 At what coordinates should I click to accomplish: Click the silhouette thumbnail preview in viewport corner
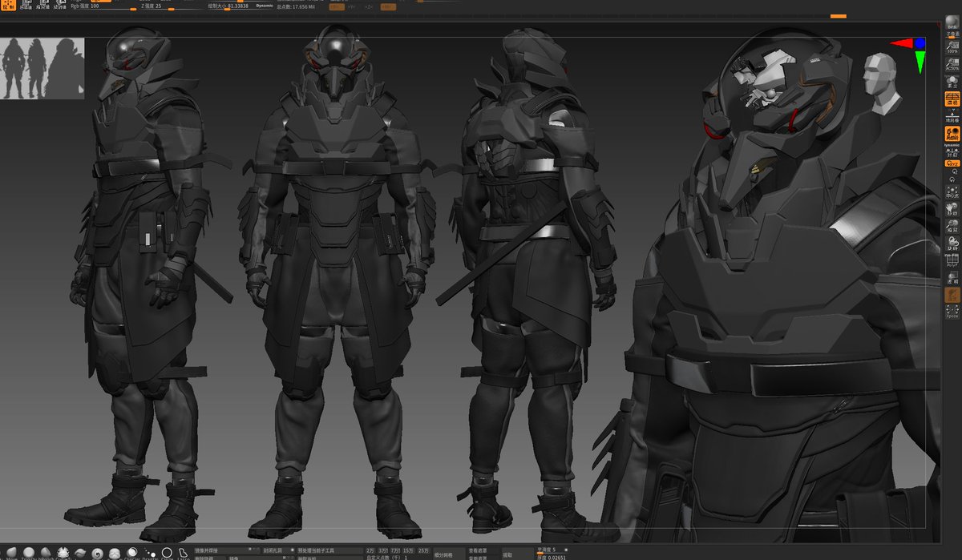(42, 69)
